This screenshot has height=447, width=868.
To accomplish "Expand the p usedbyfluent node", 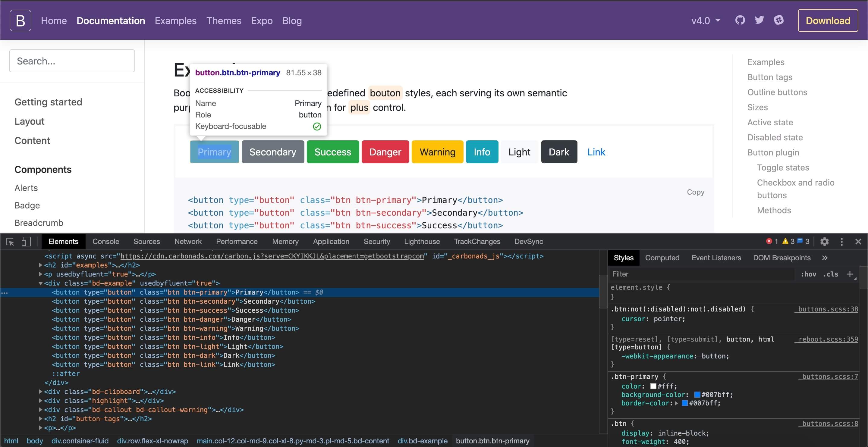I will (41, 274).
